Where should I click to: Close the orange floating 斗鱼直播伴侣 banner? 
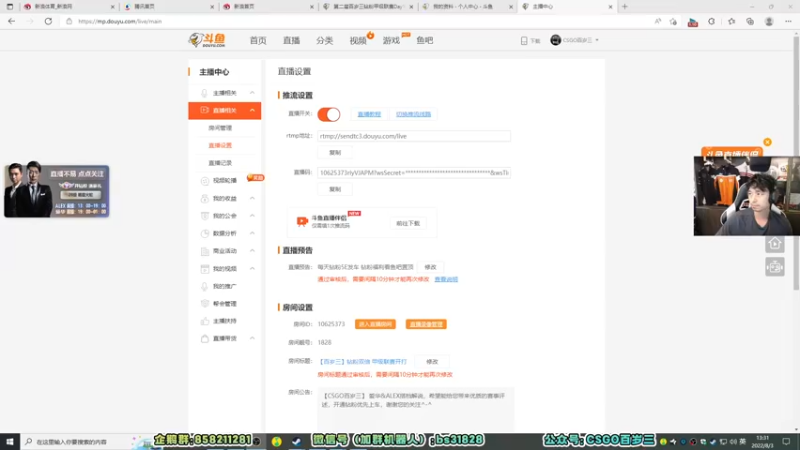(x=767, y=142)
